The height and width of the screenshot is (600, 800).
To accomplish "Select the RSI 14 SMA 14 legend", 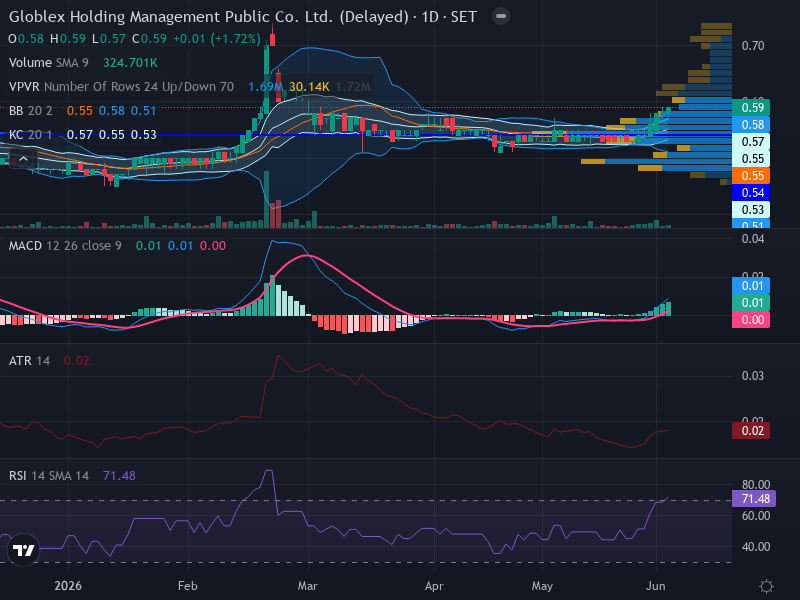I will click(x=48, y=476).
